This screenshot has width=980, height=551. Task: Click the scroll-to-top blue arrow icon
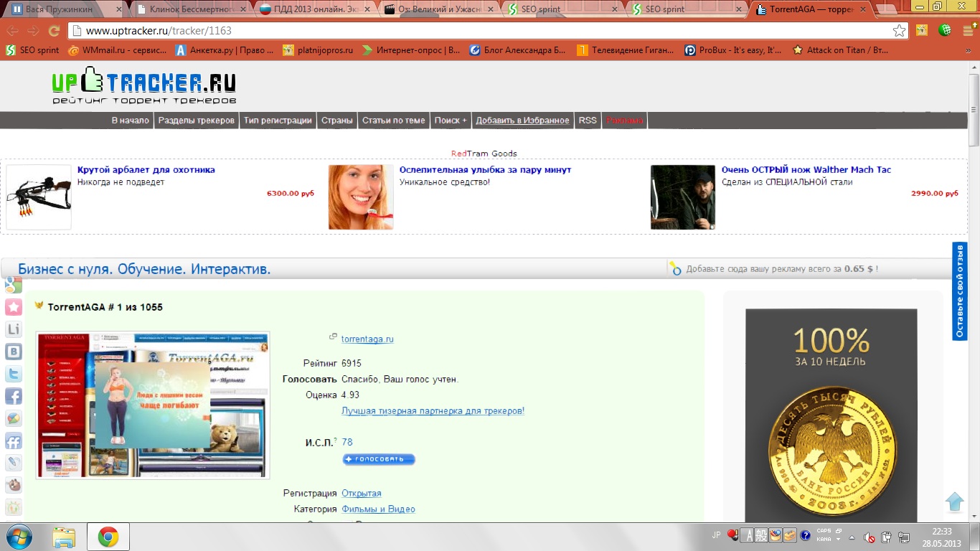coord(954,501)
